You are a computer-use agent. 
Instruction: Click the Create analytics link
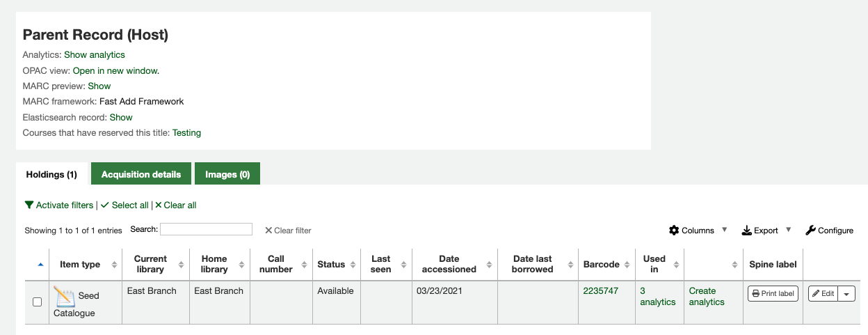[x=707, y=297]
